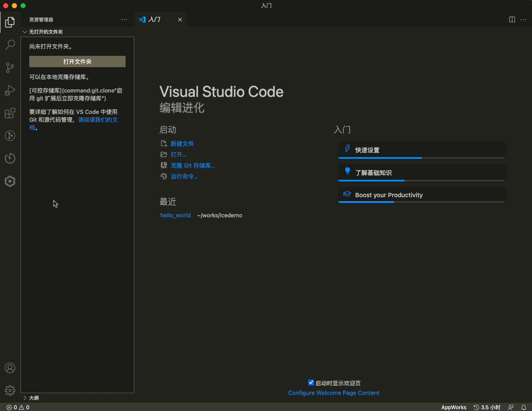Viewport: 532px width, 411px height.
Task: Click the 了解基础知识 progress bar
Action: [422, 180]
